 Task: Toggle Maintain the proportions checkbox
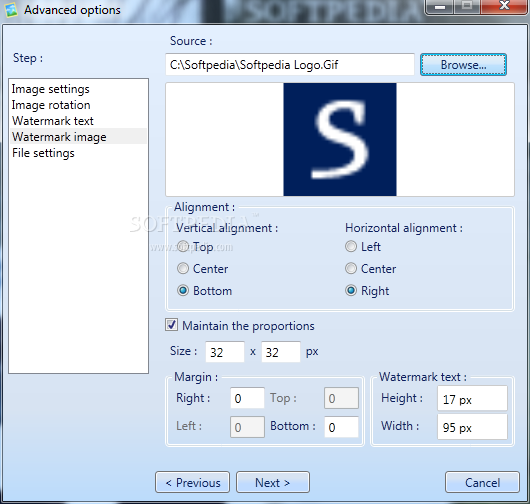pyautogui.click(x=171, y=325)
